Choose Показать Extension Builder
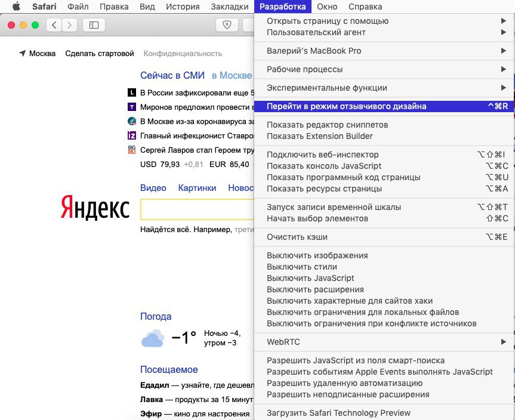515x420 pixels. 384,136
